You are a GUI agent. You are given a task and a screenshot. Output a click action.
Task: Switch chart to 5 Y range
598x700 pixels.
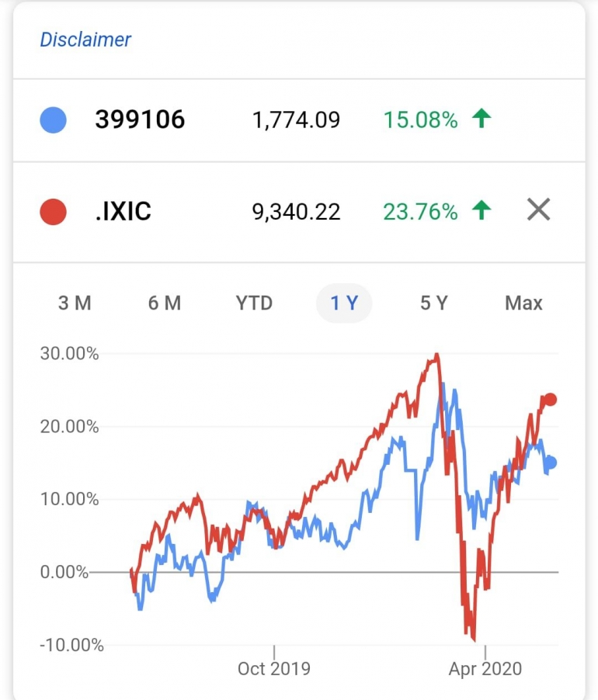(x=434, y=303)
